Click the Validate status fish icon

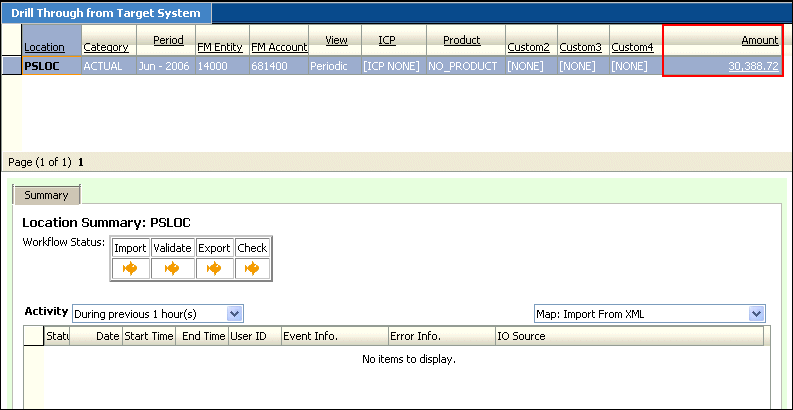tap(172, 268)
